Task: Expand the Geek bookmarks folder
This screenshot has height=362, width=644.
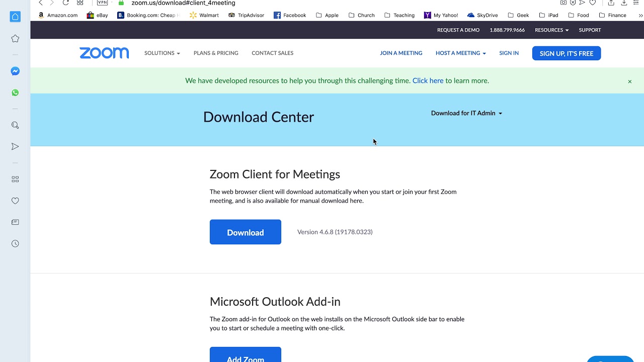Action: click(518, 15)
